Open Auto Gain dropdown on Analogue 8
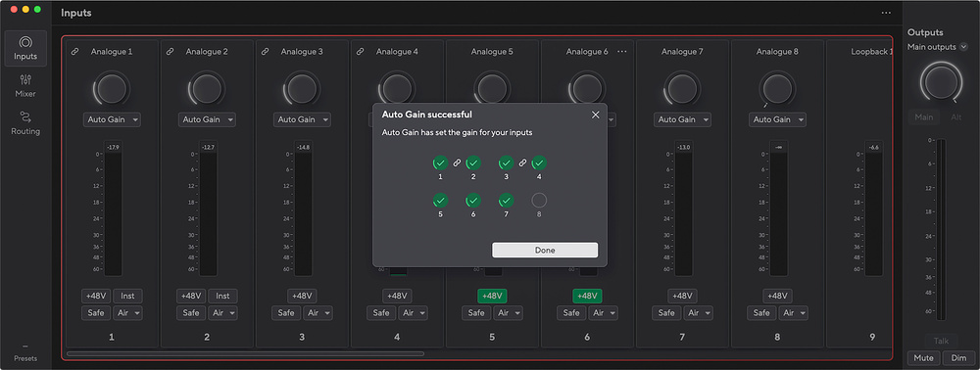This screenshot has height=370, width=980. [x=777, y=119]
